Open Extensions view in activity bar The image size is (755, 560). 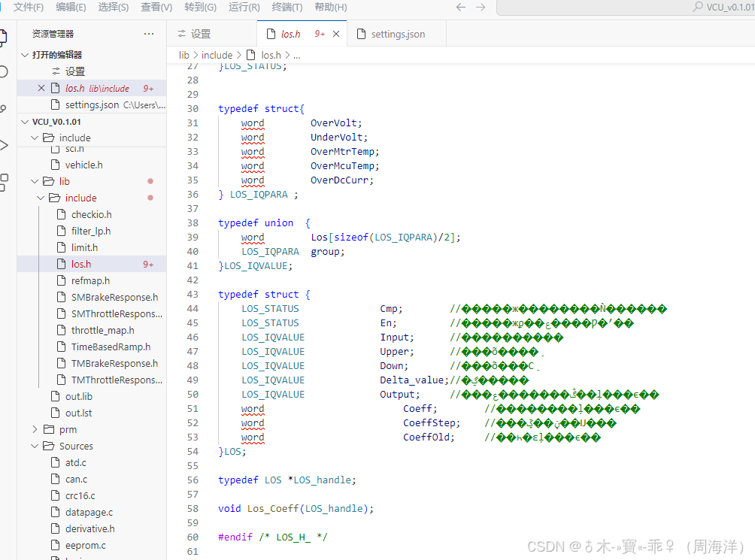[3, 183]
